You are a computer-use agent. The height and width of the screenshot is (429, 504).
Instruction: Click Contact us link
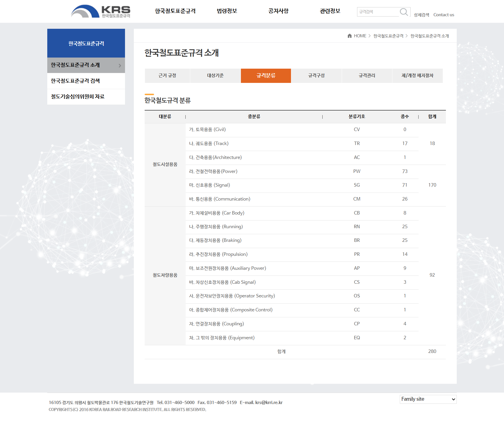coord(443,15)
